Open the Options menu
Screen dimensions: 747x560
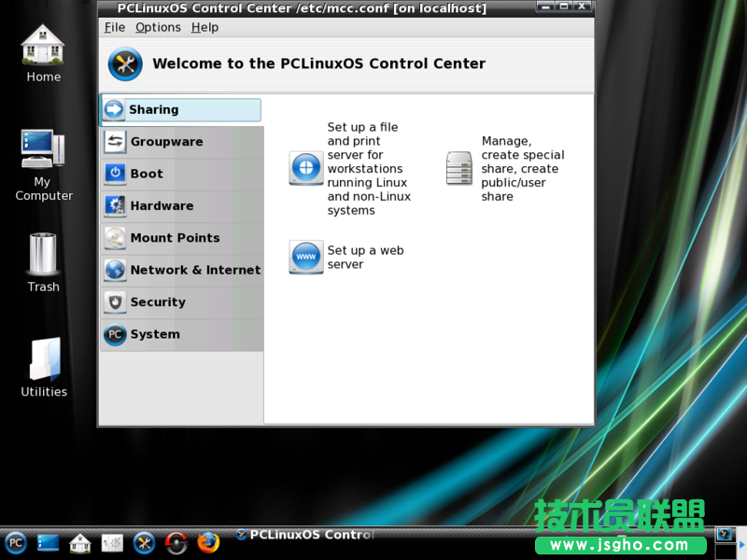point(158,27)
